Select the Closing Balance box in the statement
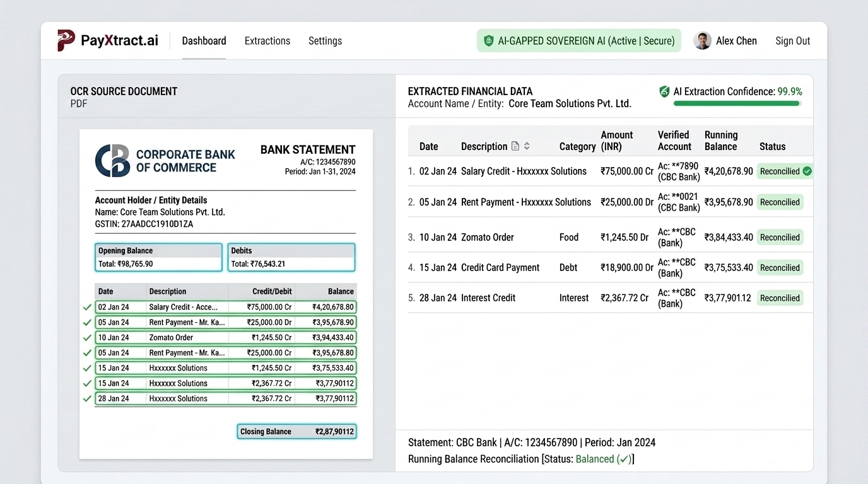 coord(296,432)
